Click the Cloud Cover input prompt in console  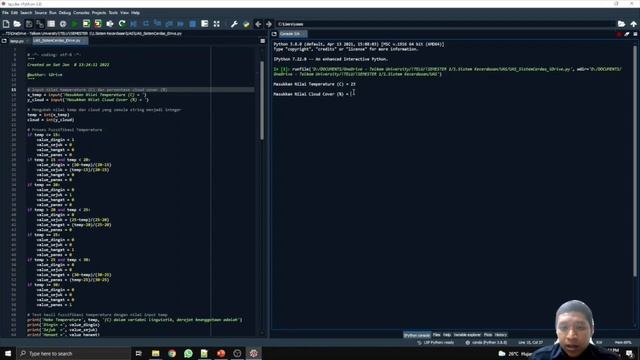[312, 94]
